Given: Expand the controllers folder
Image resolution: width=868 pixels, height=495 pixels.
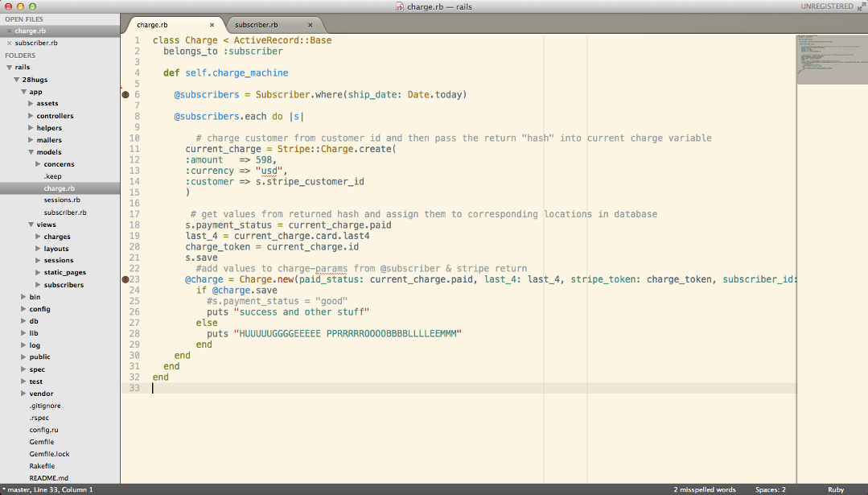Looking at the screenshot, I should 31,116.
